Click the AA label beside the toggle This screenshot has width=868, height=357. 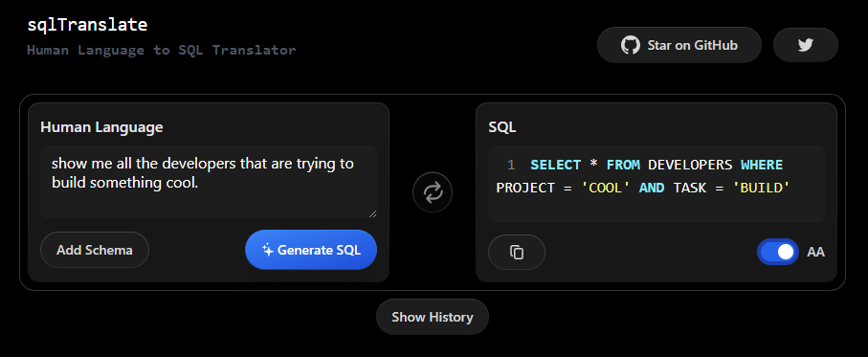click(x=815, y=253)
